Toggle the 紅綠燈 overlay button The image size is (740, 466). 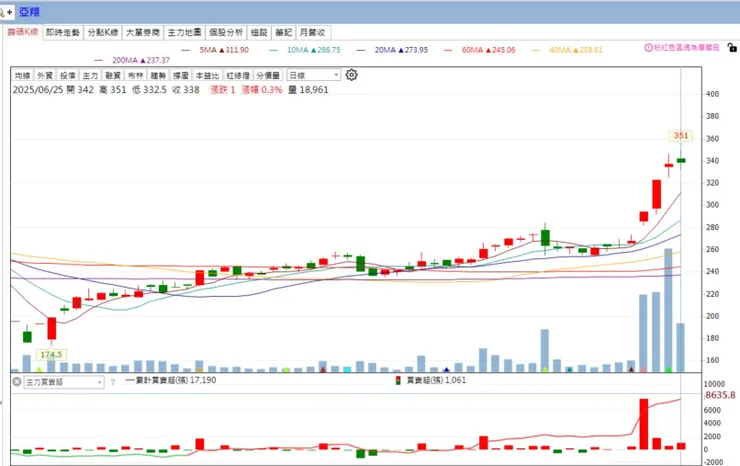238,75
